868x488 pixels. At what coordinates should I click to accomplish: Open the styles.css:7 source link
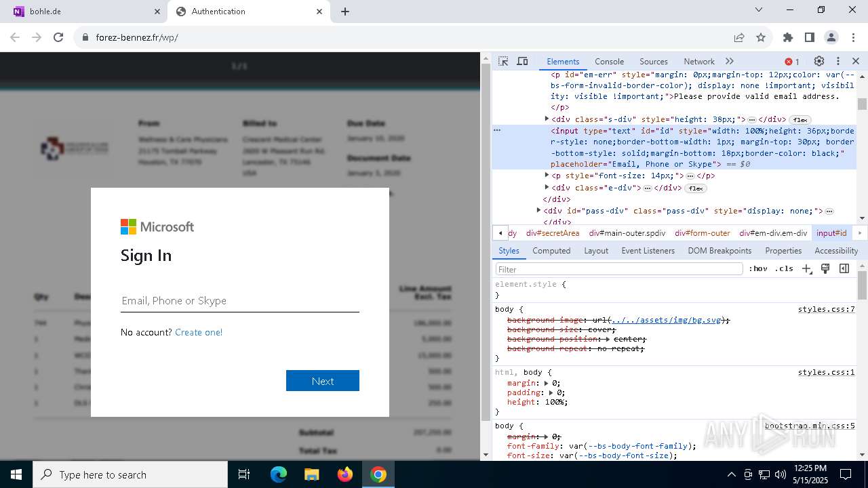[826, 309]
